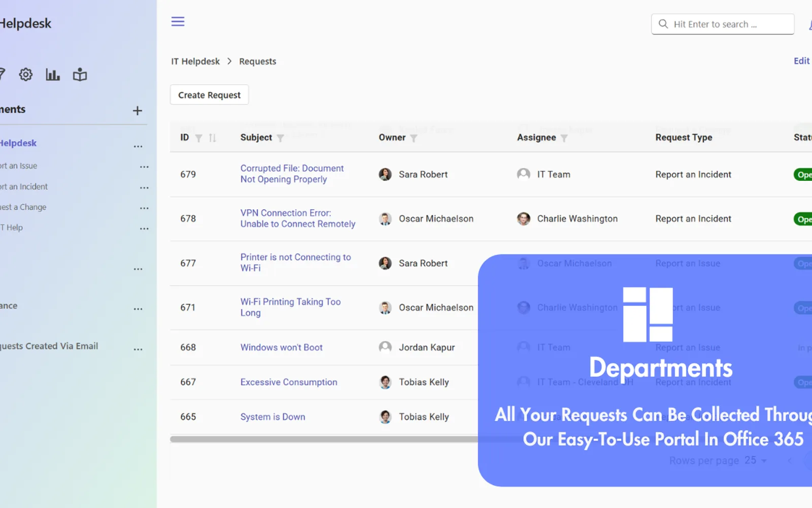Open more options for 'quests Created Via Email'
Image resolution: width=812 pixels, height=508 pixels.
click(x=138, y=350)
